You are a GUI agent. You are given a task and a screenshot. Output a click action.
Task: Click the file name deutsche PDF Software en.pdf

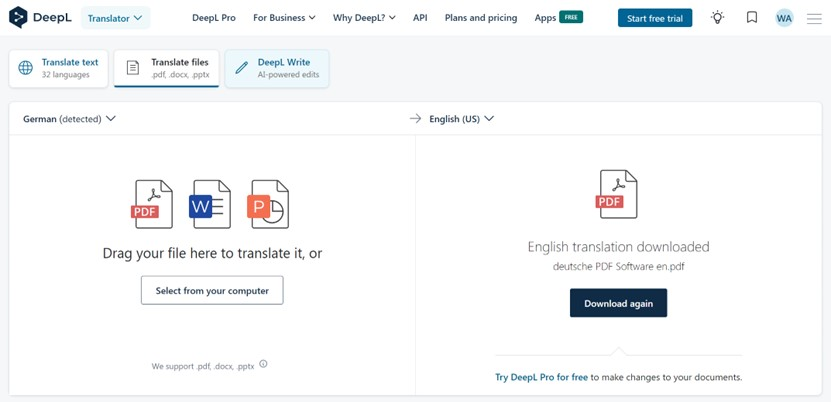tap(618, 267)
